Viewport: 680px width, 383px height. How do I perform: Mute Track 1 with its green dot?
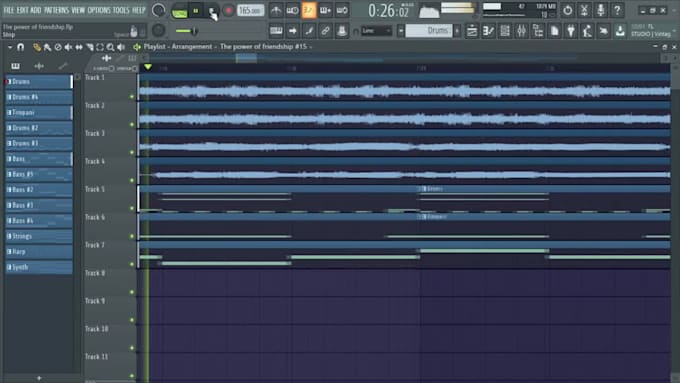tap(132, 97)
